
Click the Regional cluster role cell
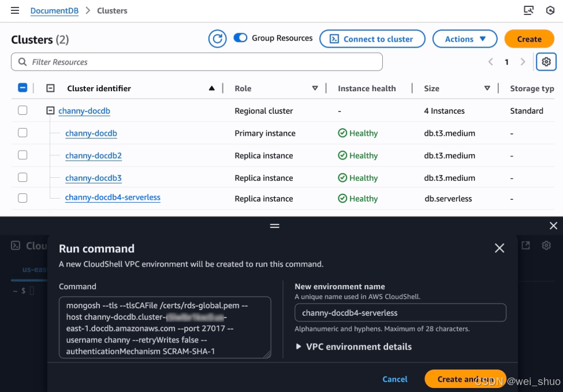263,111
